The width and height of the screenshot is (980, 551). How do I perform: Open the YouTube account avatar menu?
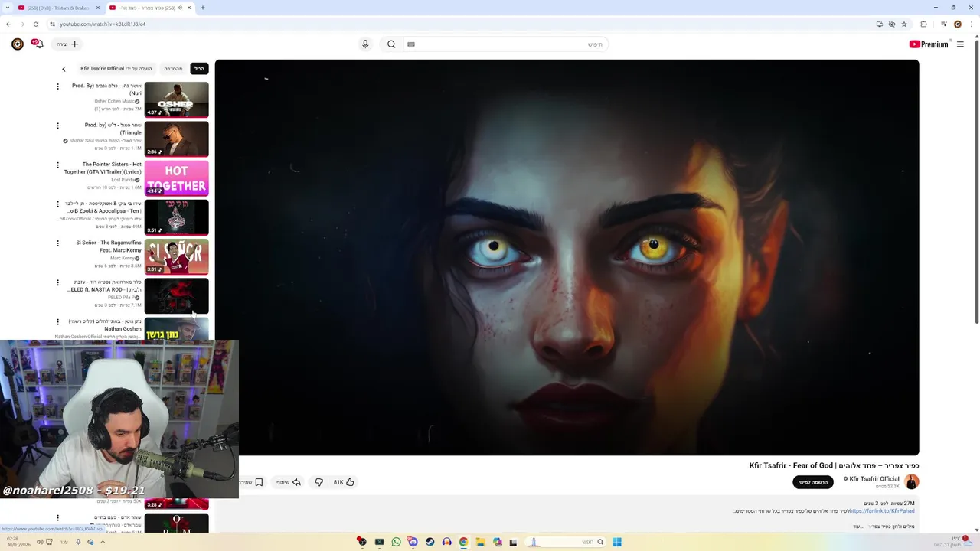point(17,44)
